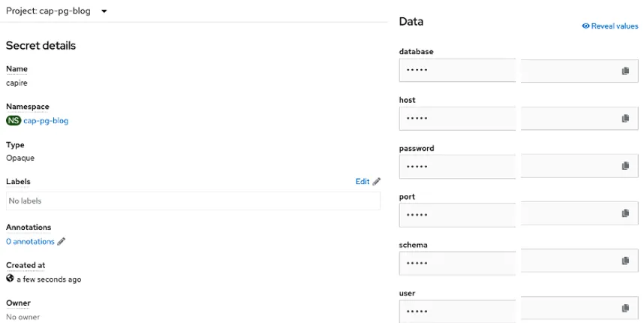Click the Edit labels link

pyautogui.click(x=363, y=181)
